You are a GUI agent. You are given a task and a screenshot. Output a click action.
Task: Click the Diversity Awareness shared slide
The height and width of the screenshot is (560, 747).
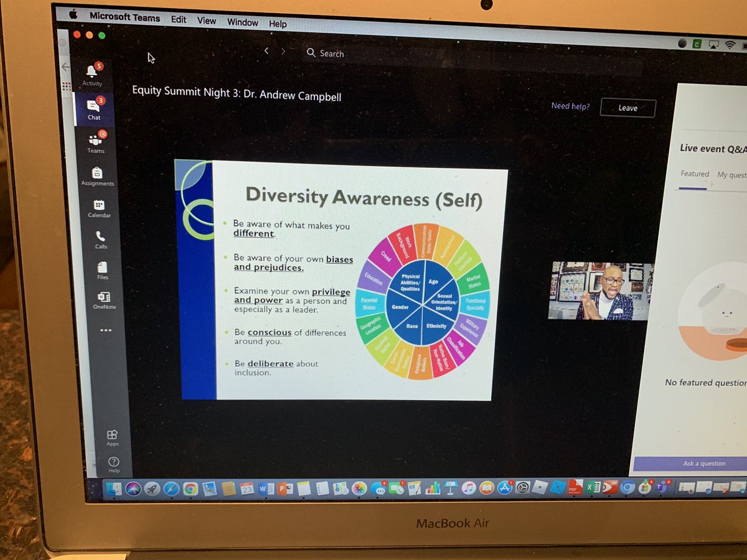pyautogui.click(x=342, y=281)
